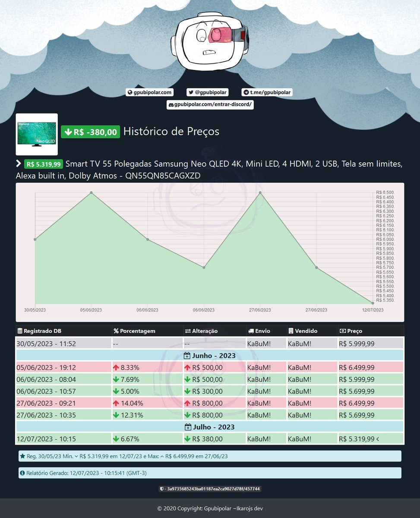This screenshot has height=518, width=420.
Task: Click the Histórico de Preços heading
Action: [x=171, y=131]
